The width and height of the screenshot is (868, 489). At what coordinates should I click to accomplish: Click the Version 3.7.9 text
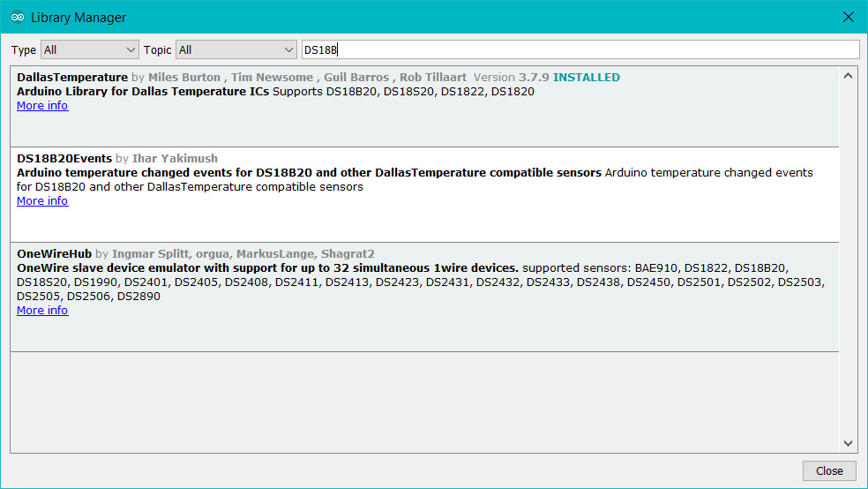511,78
